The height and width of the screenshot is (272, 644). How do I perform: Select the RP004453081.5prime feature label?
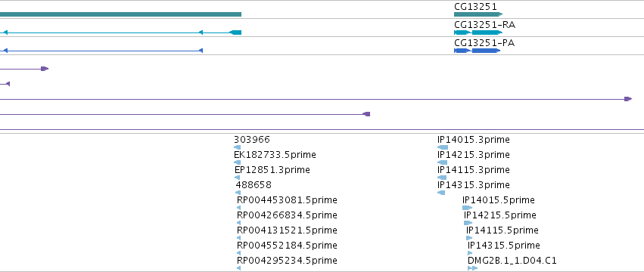[287, 199]
